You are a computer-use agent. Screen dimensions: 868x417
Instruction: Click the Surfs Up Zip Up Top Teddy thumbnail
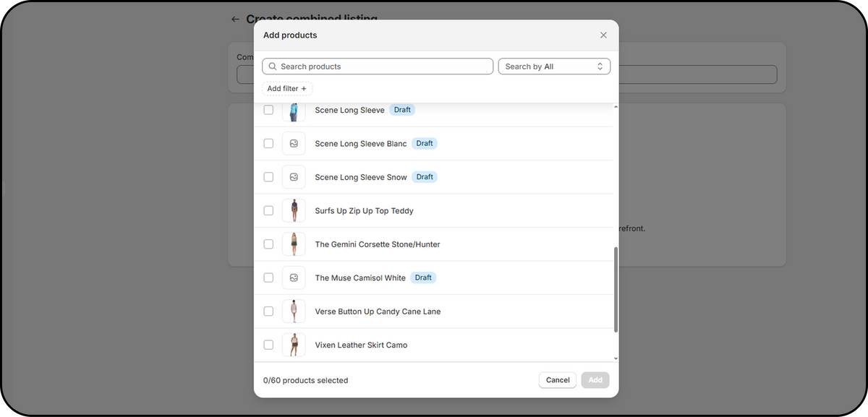[x=294, y=211]
